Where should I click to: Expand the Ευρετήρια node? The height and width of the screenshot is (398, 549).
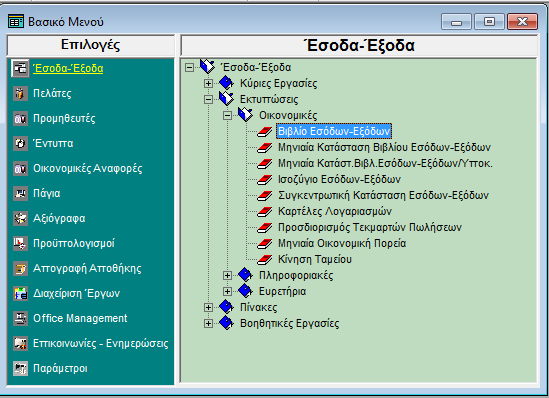click(x=228, y=291)
